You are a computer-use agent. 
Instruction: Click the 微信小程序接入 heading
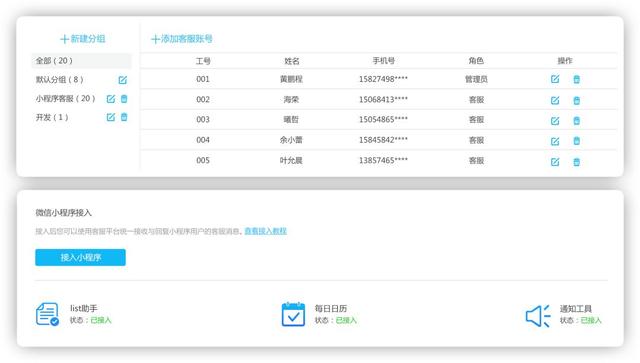point(63,213)
